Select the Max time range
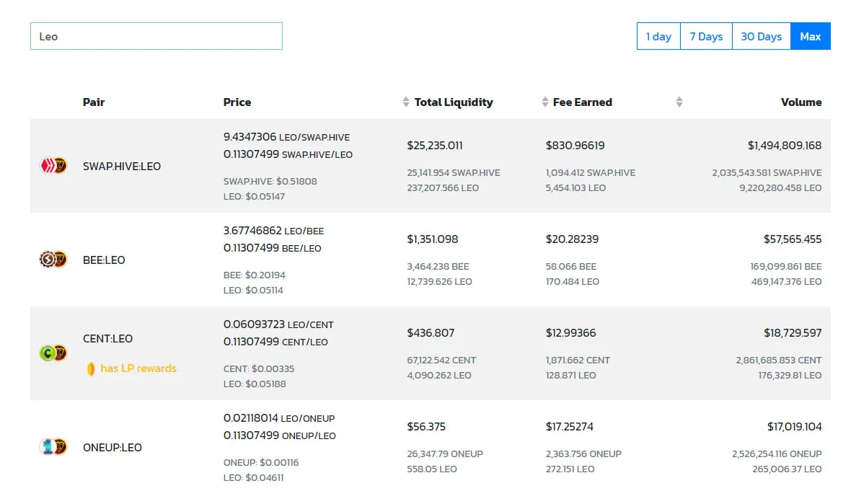 click(x=811, y=36)
